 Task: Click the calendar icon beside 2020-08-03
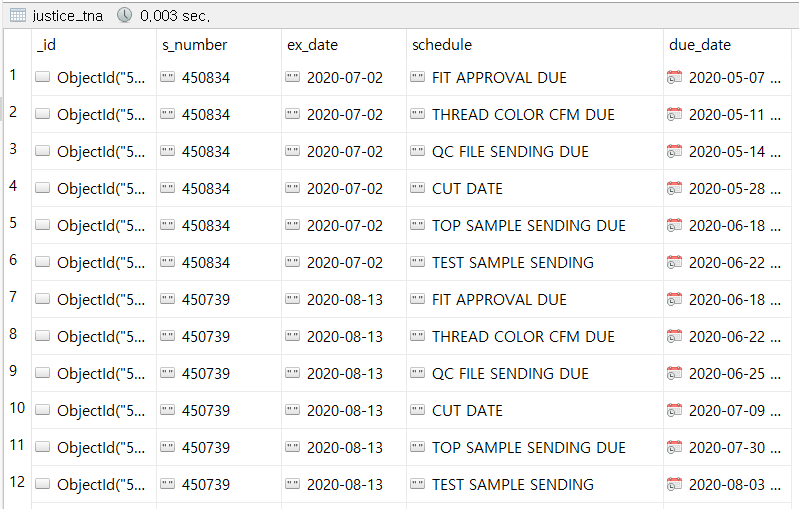675,485
